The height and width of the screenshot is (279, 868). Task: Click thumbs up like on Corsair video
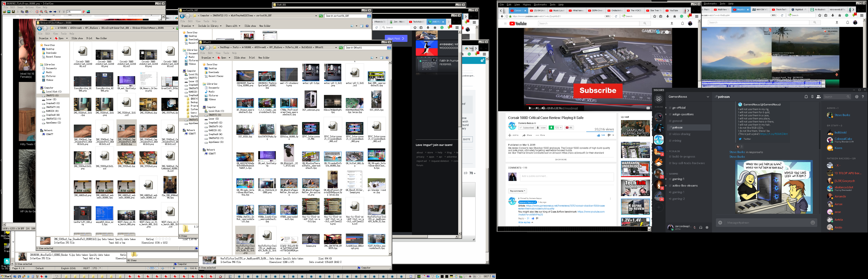pos(598,135)
